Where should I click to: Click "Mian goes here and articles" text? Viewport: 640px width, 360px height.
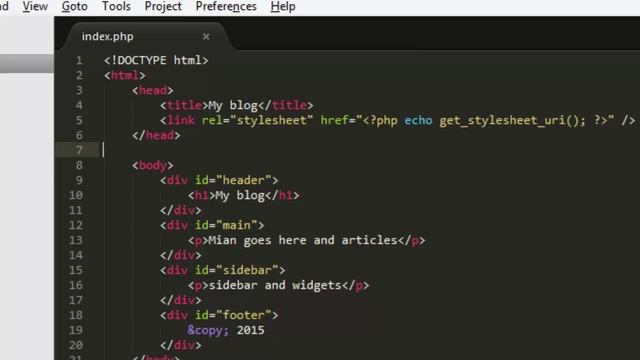click(303, 240)
